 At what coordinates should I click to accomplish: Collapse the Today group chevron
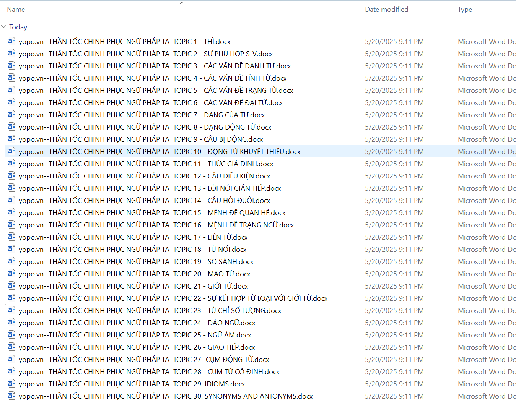pos(4,27)
